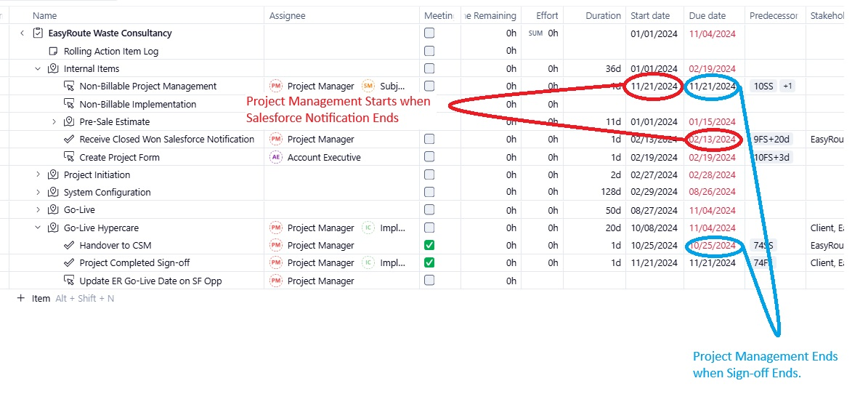Click the EasyRoute Waste Consultancy project clipboard icon

tap(38, 33)
